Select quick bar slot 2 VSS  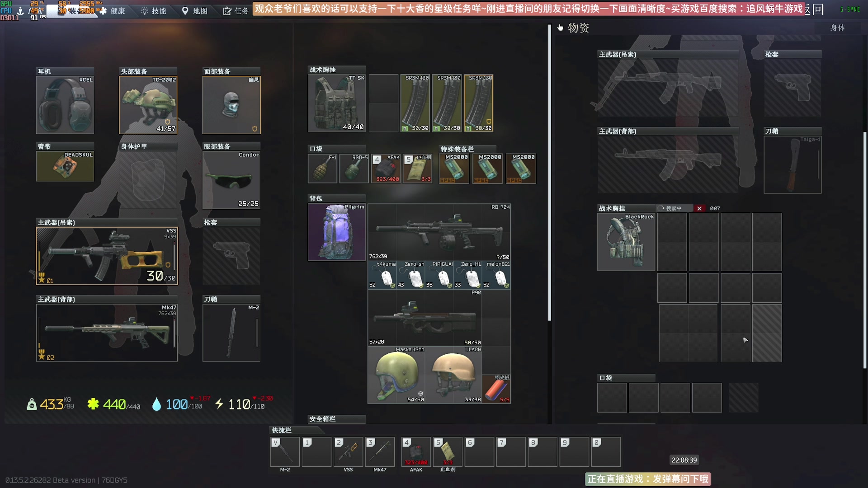pyautogui.click(x=348, y=451)
